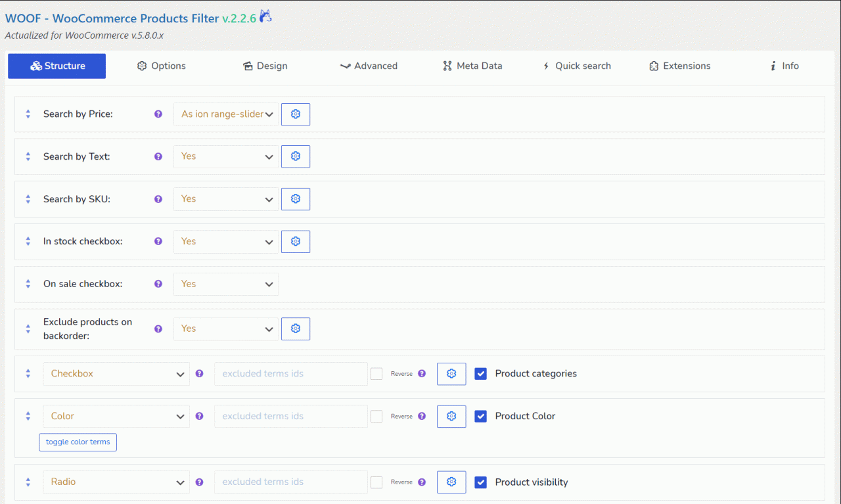841x504 pixels.
Task: Open Exclude products on backorder settings gear
Action: click(x=295, y=329)
